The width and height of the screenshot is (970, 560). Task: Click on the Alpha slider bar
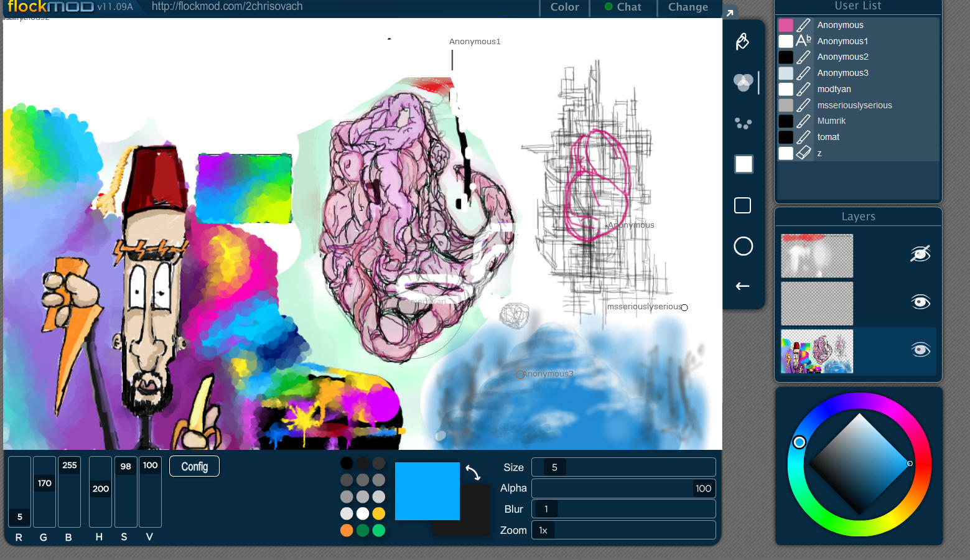tap(623, 488)
